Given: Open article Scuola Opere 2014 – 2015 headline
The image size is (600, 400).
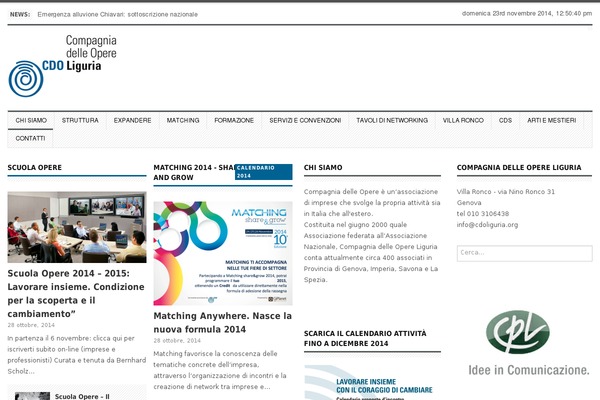Looking at the screenshot, I should click(x=76, y=294).
